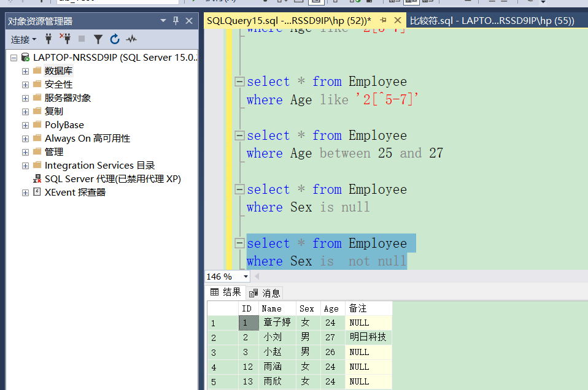Click the SQL Server 代理 agent icon

(x=37, y=178)
